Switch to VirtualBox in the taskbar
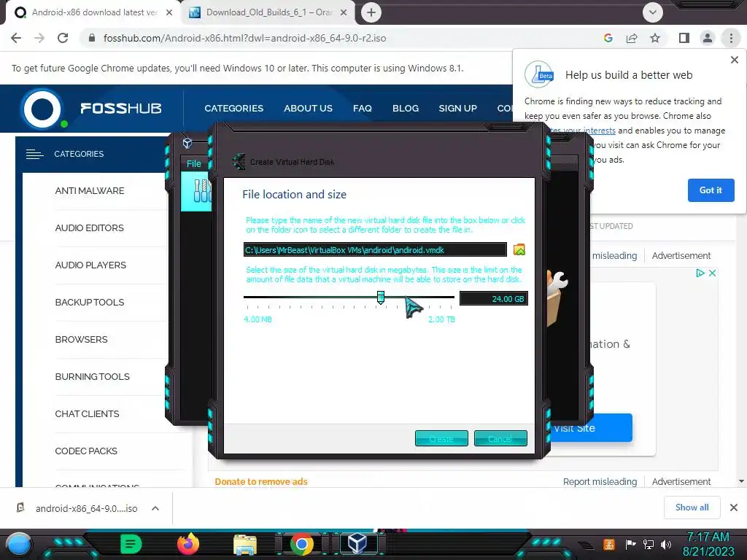Screen dimensions: 747x560 point(357,543)
